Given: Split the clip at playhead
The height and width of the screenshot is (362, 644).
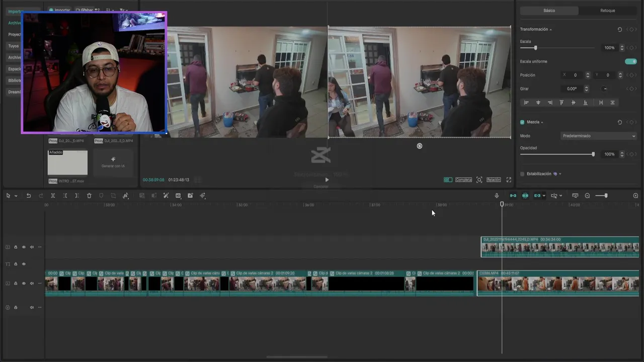Looking at the screenshot, I should point(53,196).
